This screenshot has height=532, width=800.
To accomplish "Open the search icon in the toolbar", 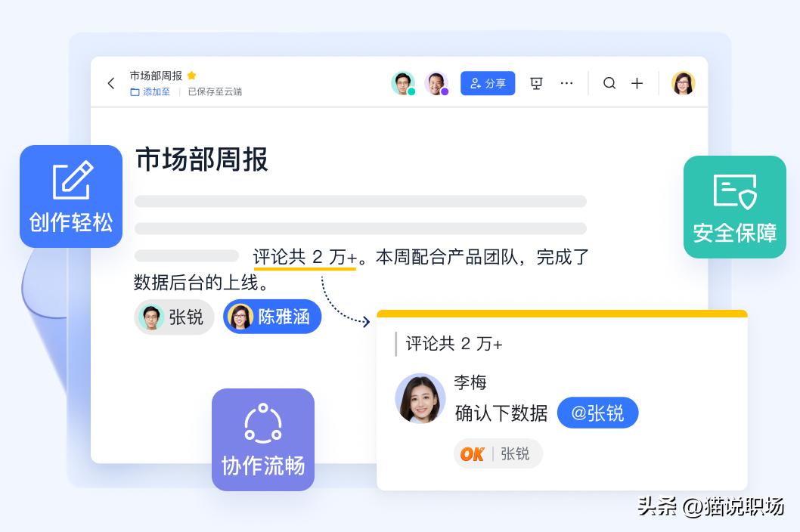I will [x=609, y=83].
